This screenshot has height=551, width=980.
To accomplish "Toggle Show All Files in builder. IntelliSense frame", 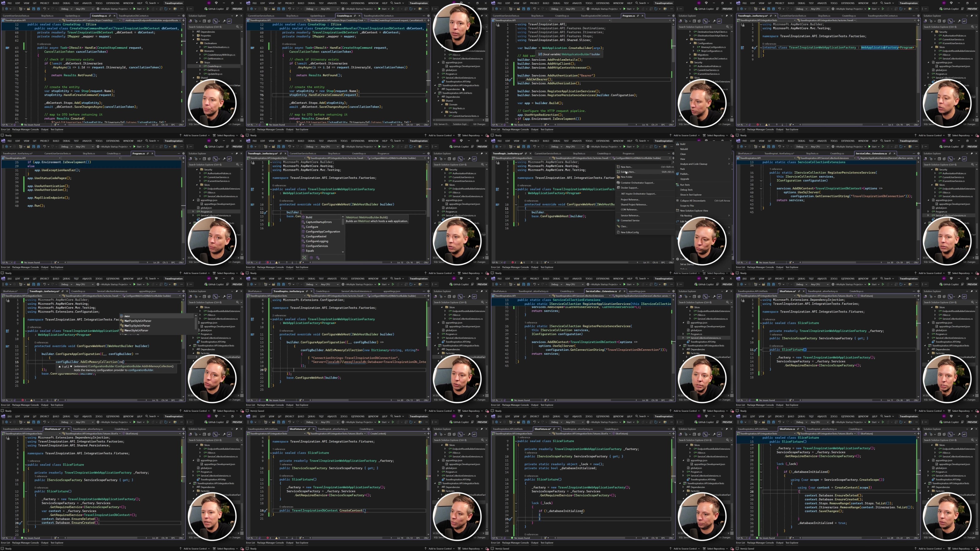I will pos(454,159).
